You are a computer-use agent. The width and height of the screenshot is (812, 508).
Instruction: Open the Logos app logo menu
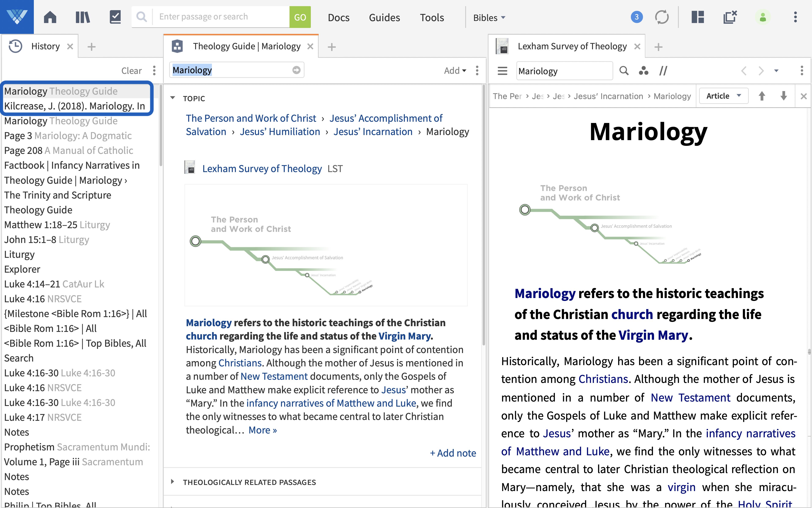[17, 17]
